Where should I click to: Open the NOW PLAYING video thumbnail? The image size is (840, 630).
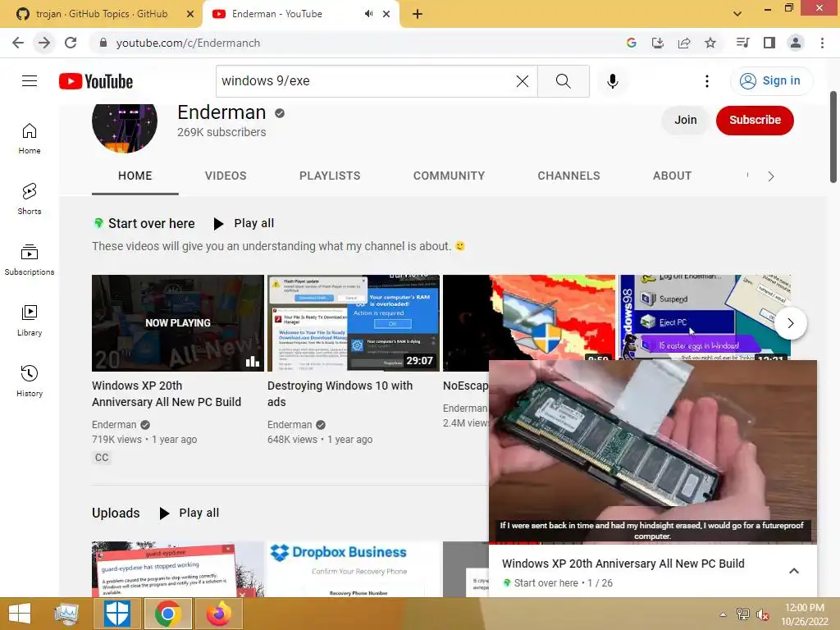pos(178,323)
